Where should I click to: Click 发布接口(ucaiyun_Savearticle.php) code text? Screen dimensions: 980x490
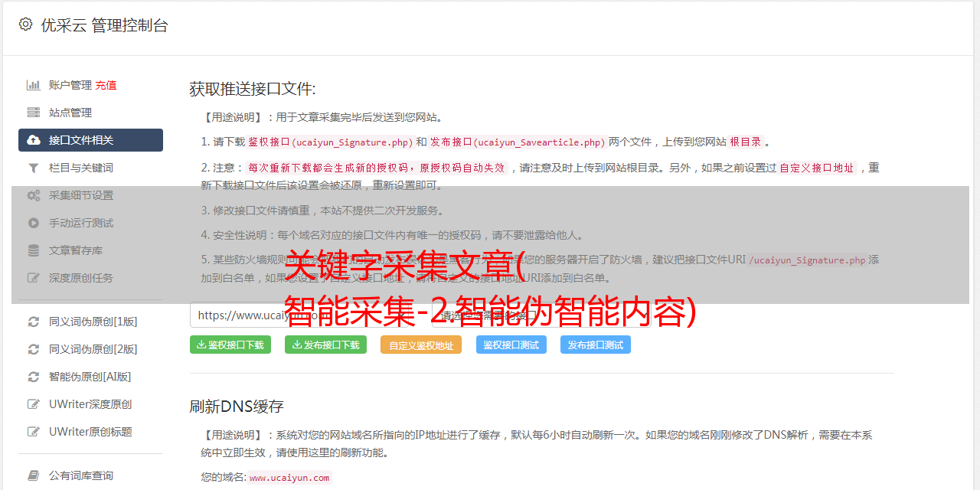tap(518, 142)
